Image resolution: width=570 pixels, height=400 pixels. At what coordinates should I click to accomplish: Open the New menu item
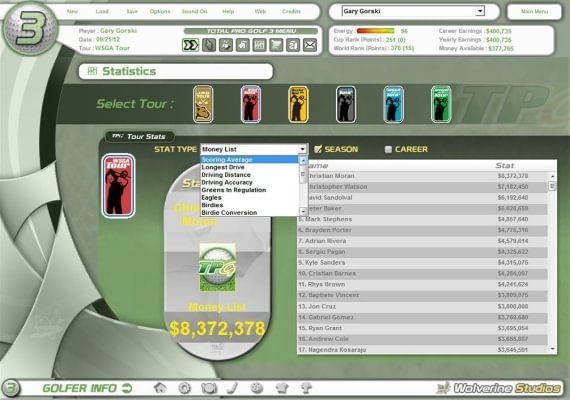point(72,12)
